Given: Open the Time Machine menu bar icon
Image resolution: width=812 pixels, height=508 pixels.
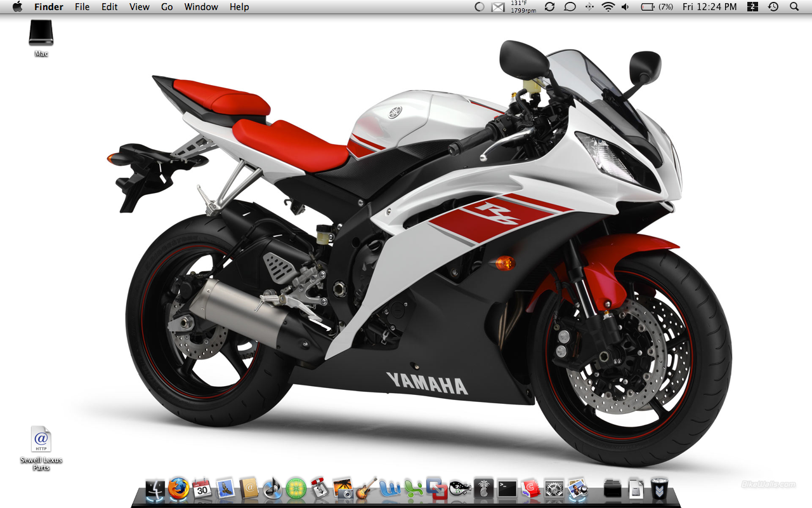Looking at the screenshot, I should [773, 7].
